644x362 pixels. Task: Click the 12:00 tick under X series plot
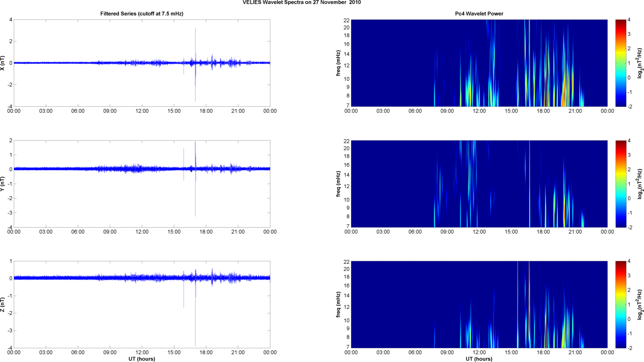[x=142, y=111]
